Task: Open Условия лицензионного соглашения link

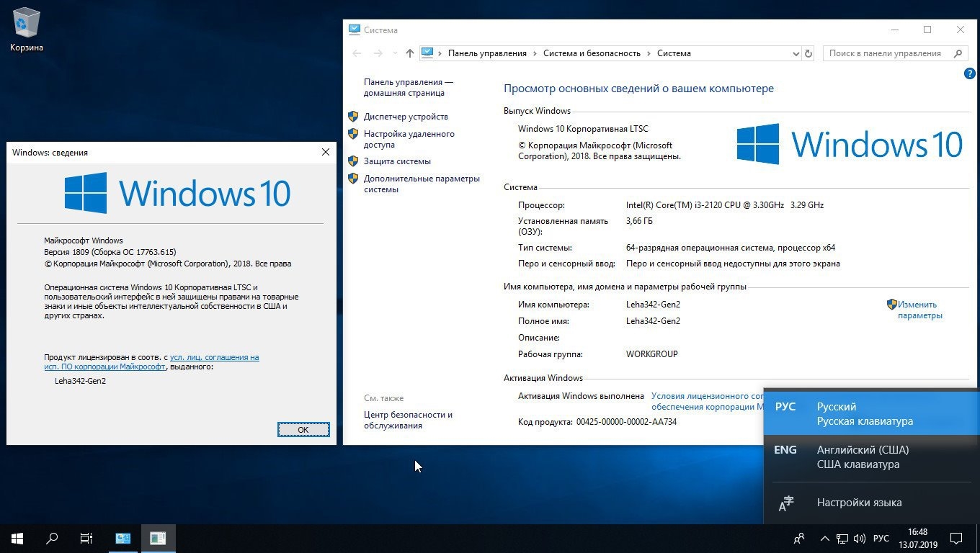Action: [707, 401]
